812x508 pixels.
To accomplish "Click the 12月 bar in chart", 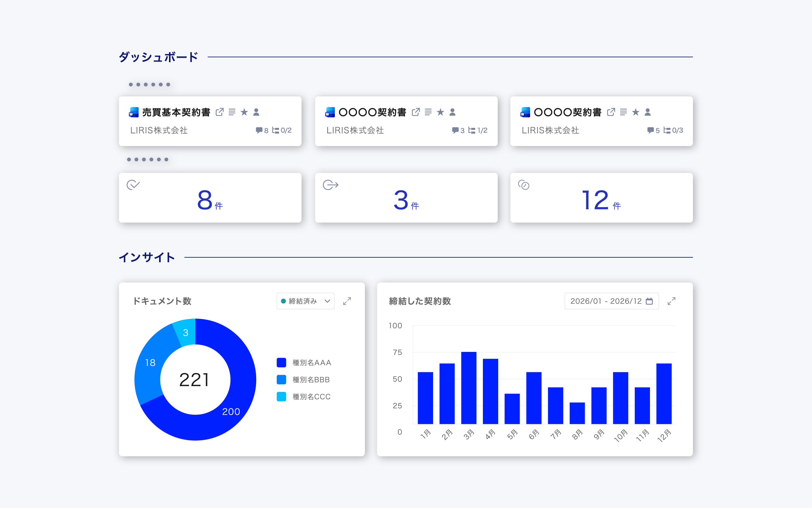I will coord(664,393).
